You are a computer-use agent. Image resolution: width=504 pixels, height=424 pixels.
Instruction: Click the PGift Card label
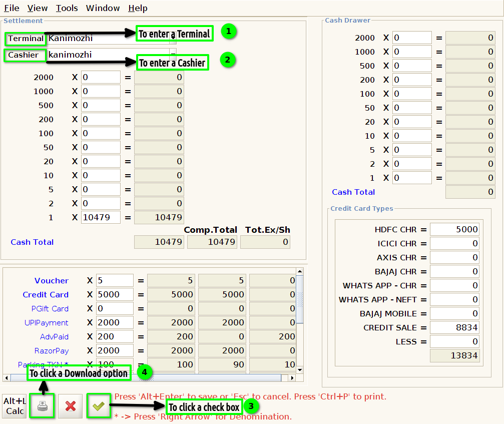pyautogui.click(x=50, y=309)
